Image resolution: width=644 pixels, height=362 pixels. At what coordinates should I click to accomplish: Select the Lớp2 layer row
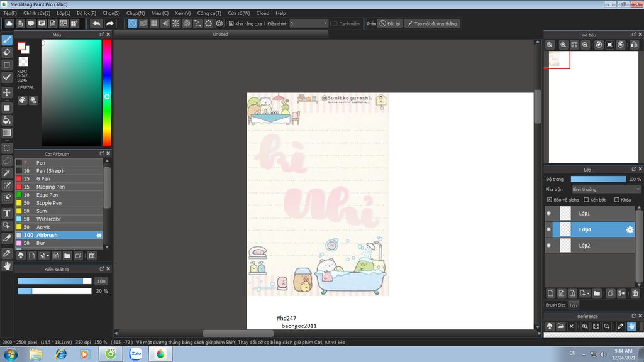click(x=590, y=246)
